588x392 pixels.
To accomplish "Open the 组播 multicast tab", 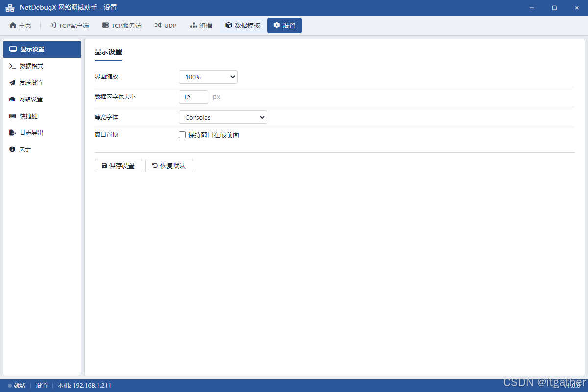I will [x=201, y=25].
